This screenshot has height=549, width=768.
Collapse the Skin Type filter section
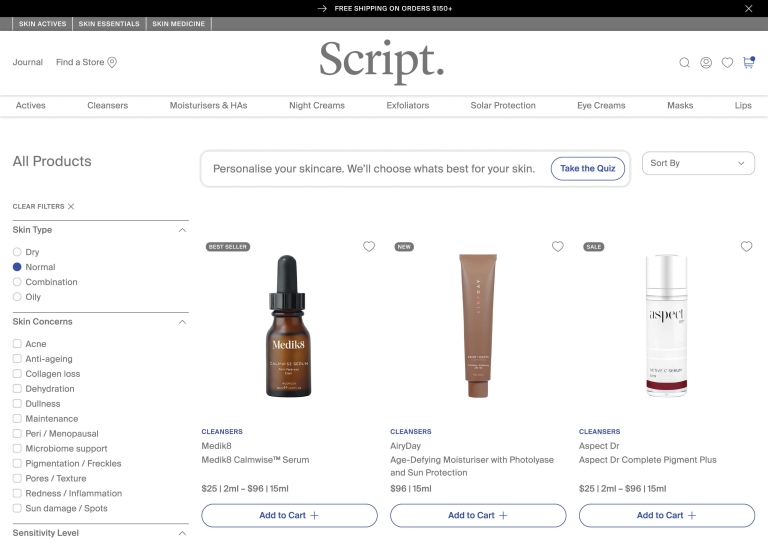click(182, 230)
